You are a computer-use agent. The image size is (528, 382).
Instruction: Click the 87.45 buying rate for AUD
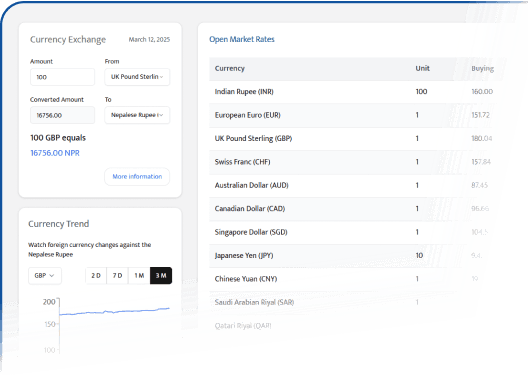click(480, 185)
